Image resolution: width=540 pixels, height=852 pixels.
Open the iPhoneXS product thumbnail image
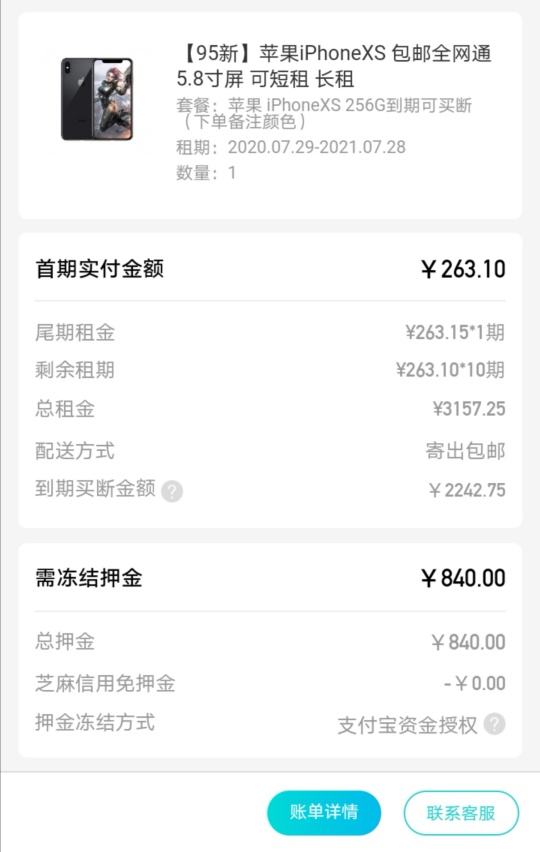[97, 99]
